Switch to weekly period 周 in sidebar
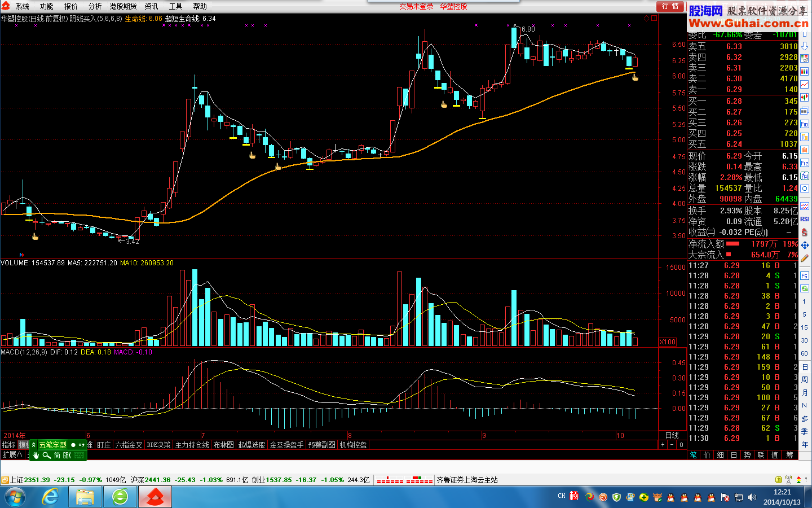This screenshot has height=508, width=812. (x=805, y=380)
